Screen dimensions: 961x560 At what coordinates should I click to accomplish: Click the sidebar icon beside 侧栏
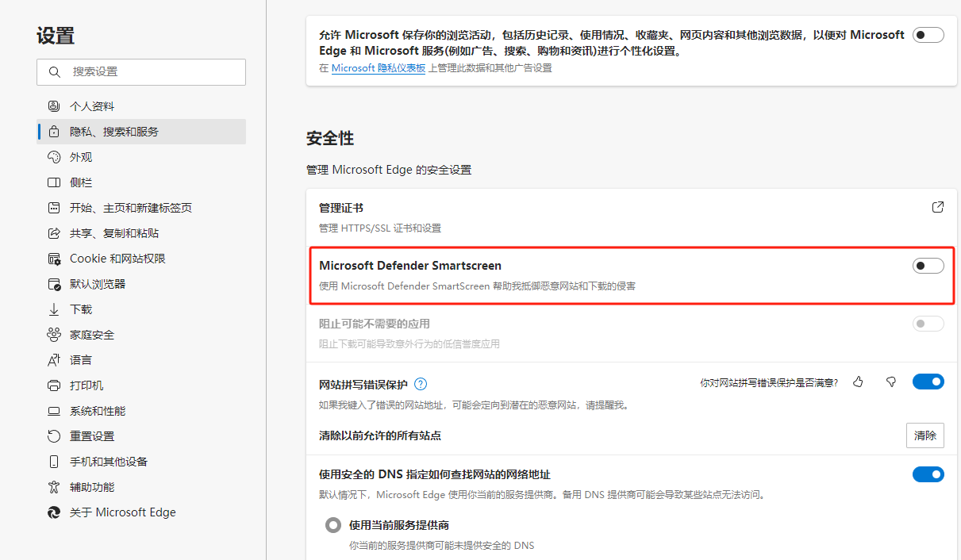(54, 182)
